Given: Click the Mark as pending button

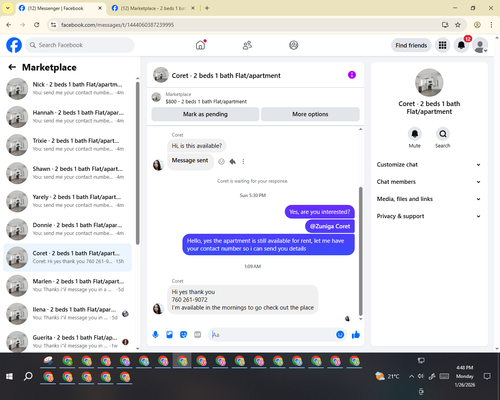Looking at the screenshot, I should coord(205,114).
